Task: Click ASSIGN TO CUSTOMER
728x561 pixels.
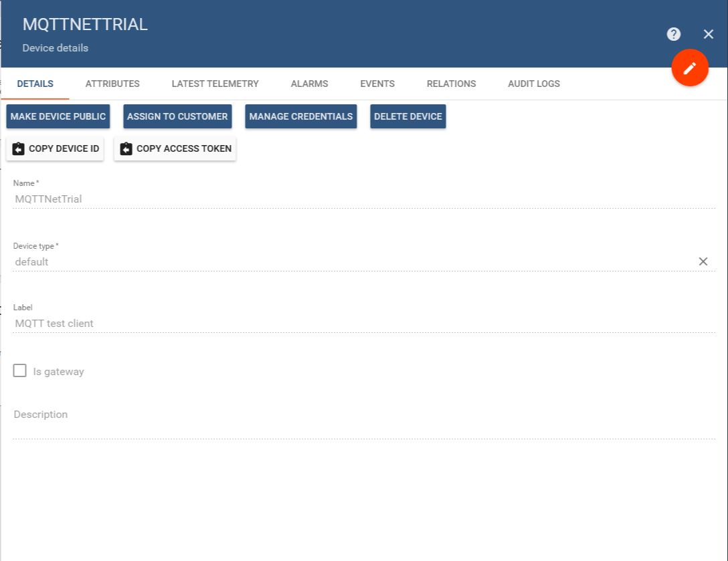Action: point(177,116)
